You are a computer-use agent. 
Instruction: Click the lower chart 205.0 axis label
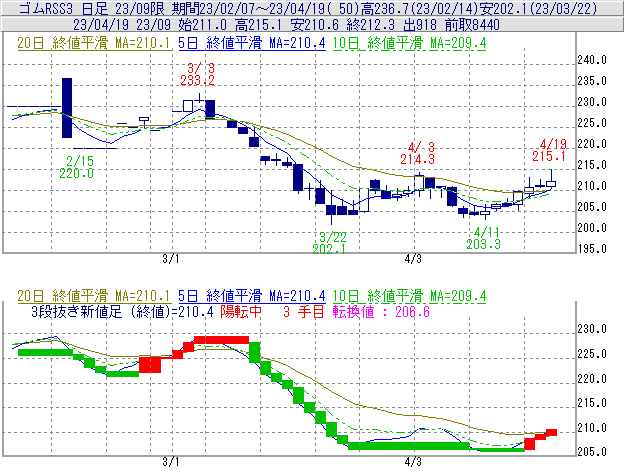pyautogui.click(x=593, y=452)
